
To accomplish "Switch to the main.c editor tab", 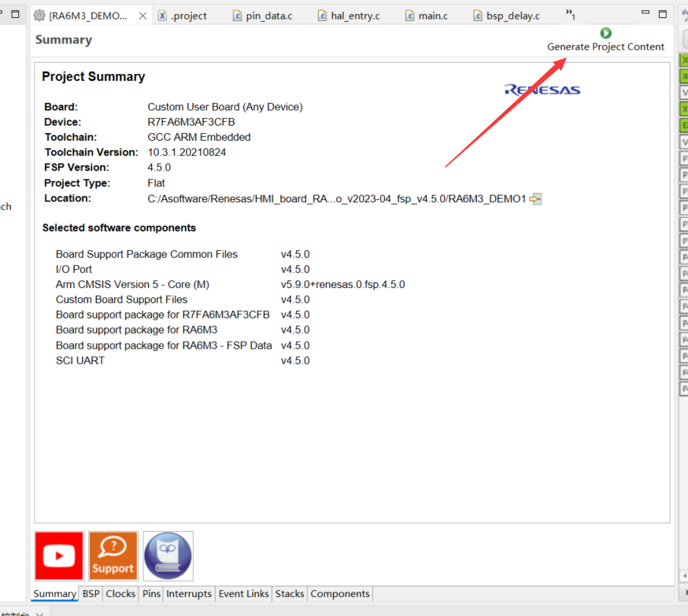I will (x=427, y=16).
